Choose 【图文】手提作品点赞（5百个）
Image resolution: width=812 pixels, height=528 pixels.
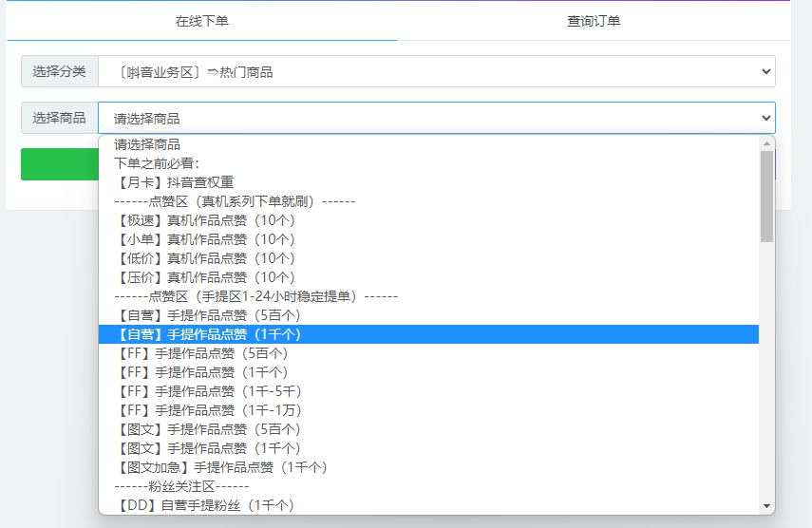pos(210,429)
